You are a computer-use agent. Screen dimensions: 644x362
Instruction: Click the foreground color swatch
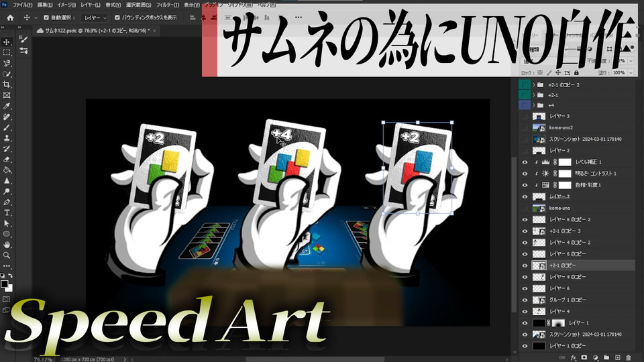point(5,284)
